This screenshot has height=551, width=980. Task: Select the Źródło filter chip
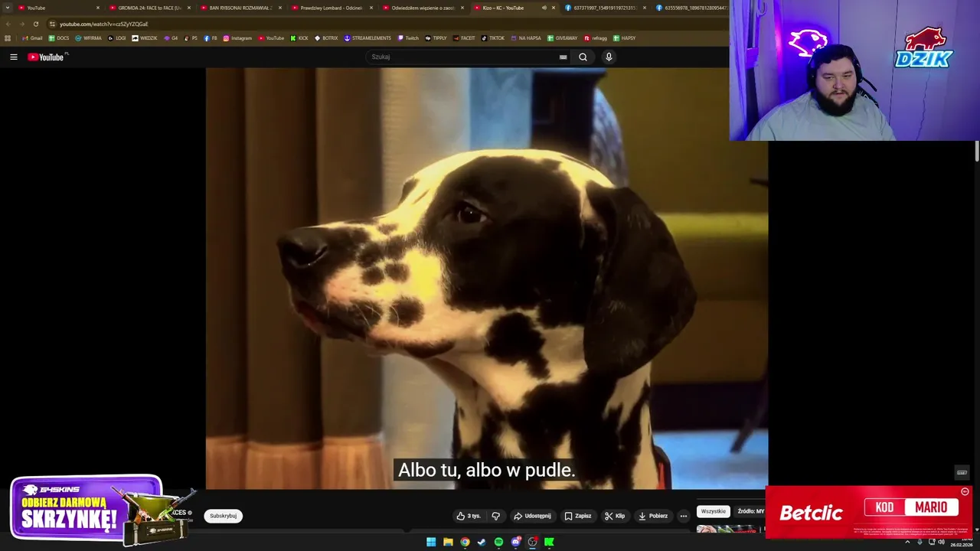[x=750, y=511]
